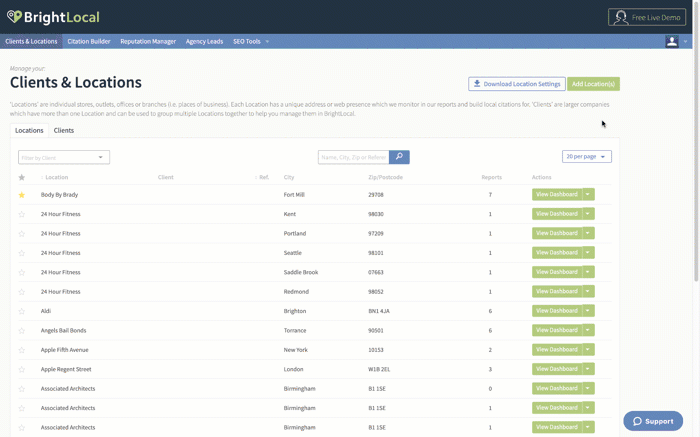Click the BrightLocal logo
Screen dimensions: 700x437
click(x=53, y=17)
